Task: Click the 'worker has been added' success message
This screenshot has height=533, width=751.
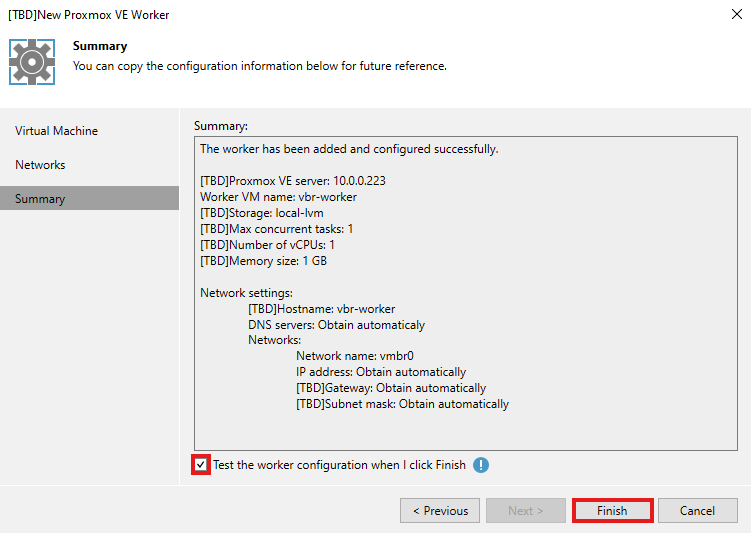Action: click(349, 149)
